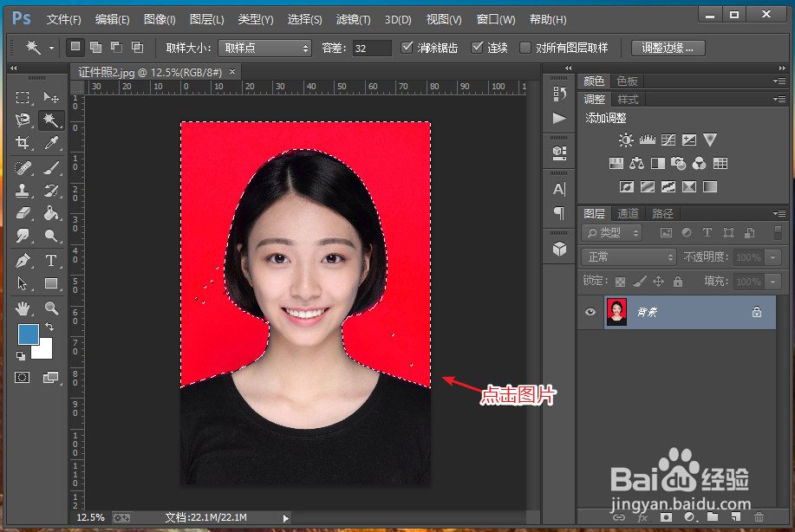
Task: Click the delete layer trash button
Action: [x=759, y=517]
